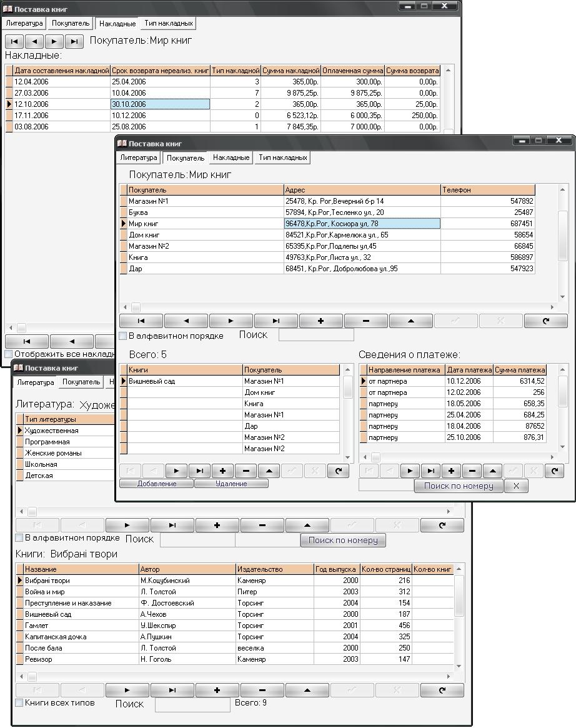
Task: Jump to first buyer in Покупатель grid navigator
Action: tap(142, 321)
